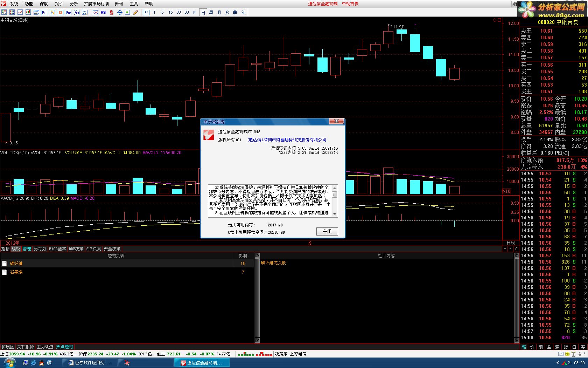This screenshot has height=368, width=588.
Task: Select the MACD基本 indicator tab
Action: coord(57,249)
